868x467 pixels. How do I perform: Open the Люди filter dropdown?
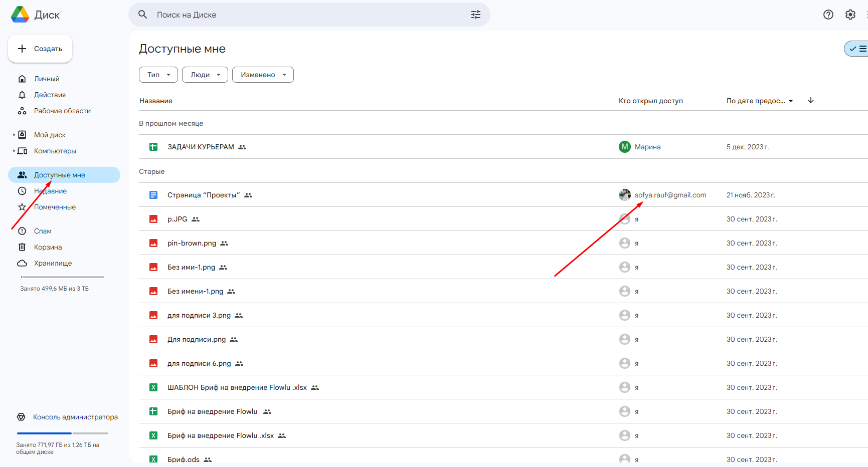(x=205, y=75)
